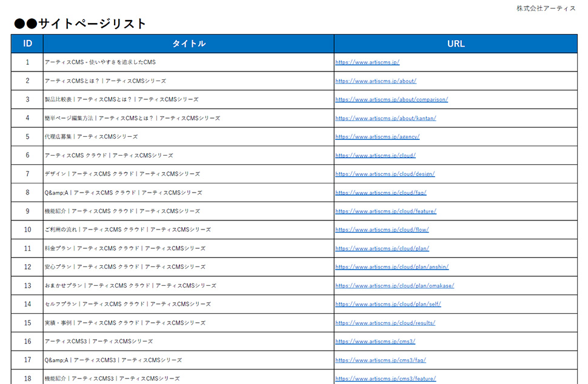Screen dimensions: 588x384
Task: Open the cloud/plan/self/ link
Action: coord(388,304)
